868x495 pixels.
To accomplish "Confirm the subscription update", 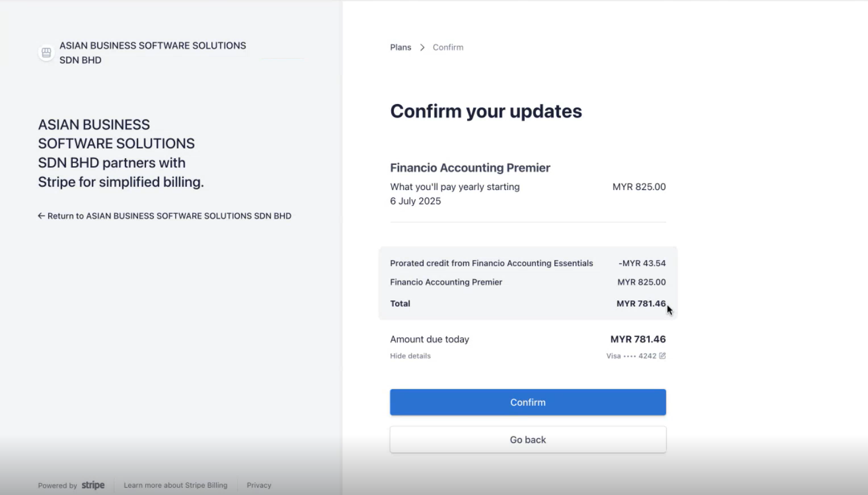I will click(x=528, y=402).
